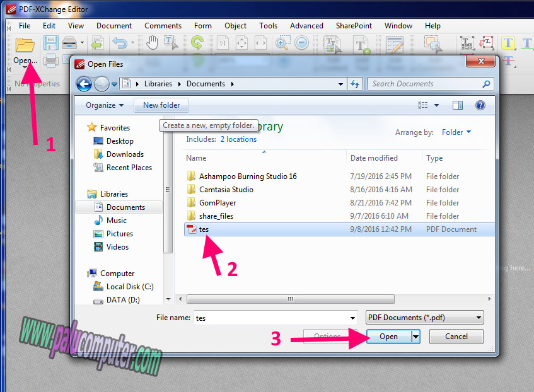The image size is (534, 392).
Task: Toggle the preview pane icon
Action: [457, 105]
